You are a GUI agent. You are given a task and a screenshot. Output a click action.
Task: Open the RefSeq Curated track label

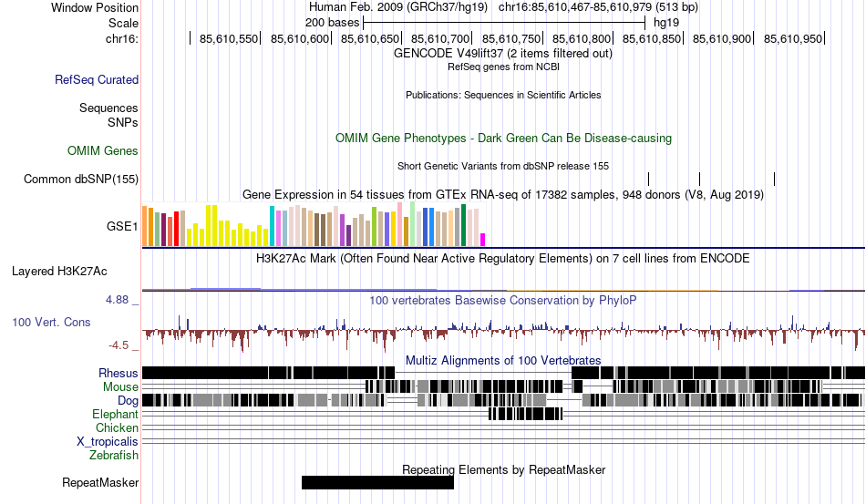pos(96,79)
